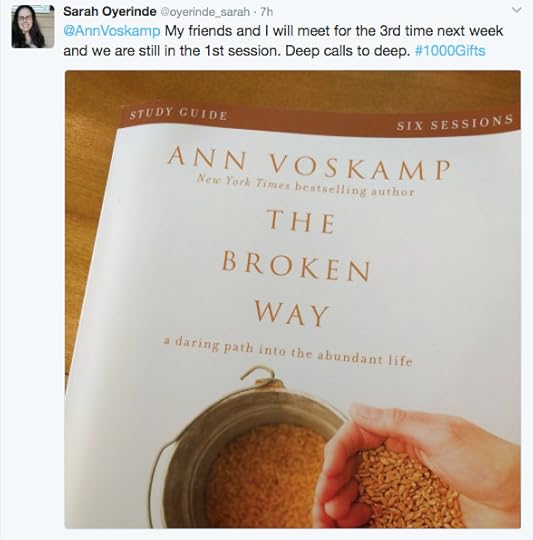The width and height of the screenshot is (533, 540).
Task: Click the Study Guide banner in photo
Action: (x=178, y=114)
